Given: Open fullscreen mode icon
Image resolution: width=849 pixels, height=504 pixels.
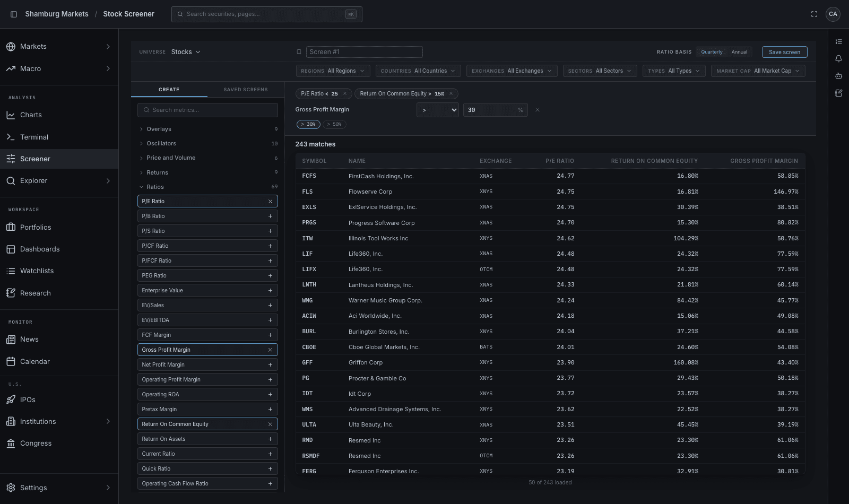Looking at the screenshot, I should pos(814,14).
